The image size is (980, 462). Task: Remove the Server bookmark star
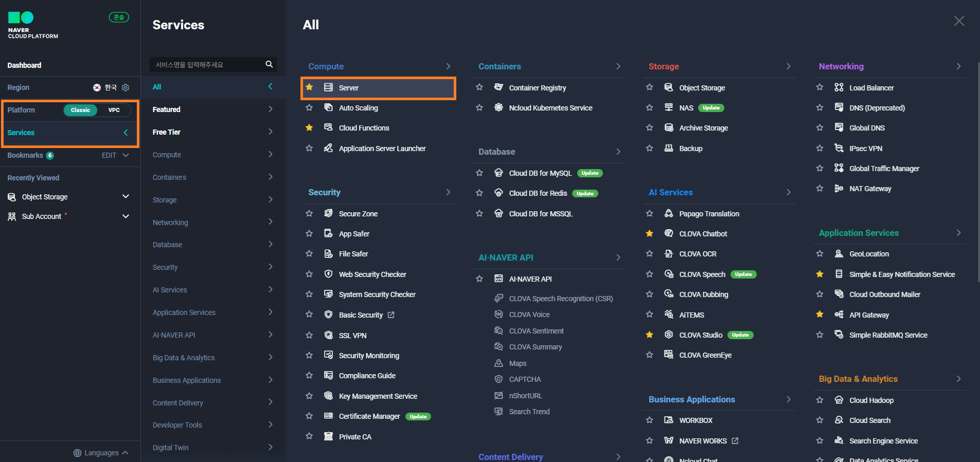click(x=309, y=87)
